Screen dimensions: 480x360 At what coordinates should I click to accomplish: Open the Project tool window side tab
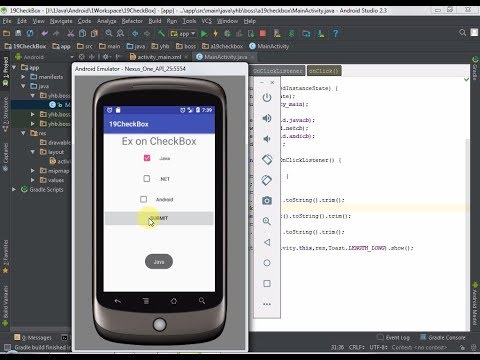[6, 72]
